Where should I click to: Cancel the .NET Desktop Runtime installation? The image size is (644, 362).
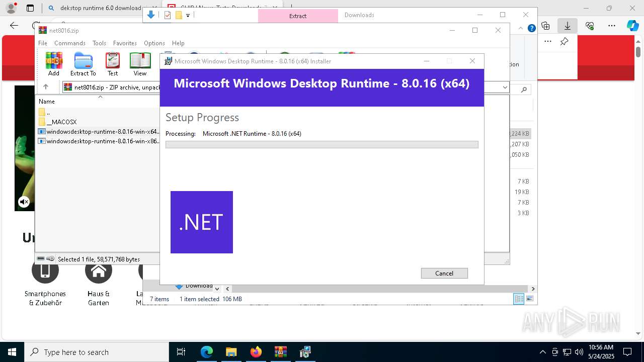click(444, 273)
